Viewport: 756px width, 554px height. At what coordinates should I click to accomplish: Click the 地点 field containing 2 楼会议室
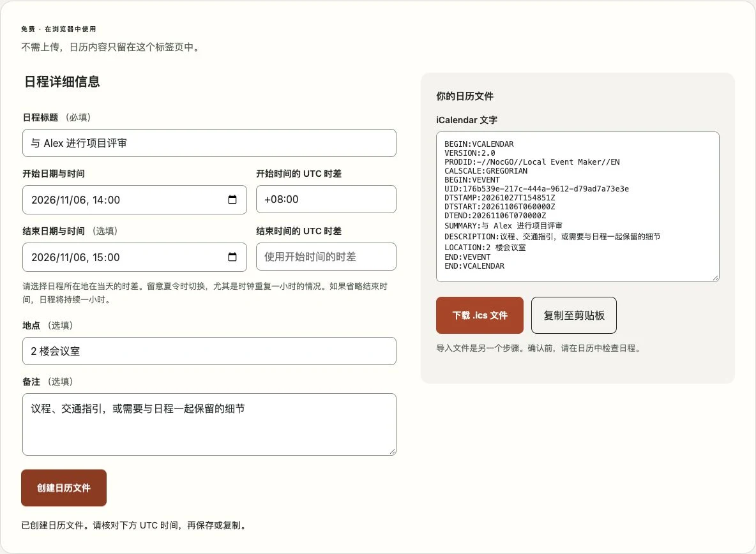(x=209, y=350)
